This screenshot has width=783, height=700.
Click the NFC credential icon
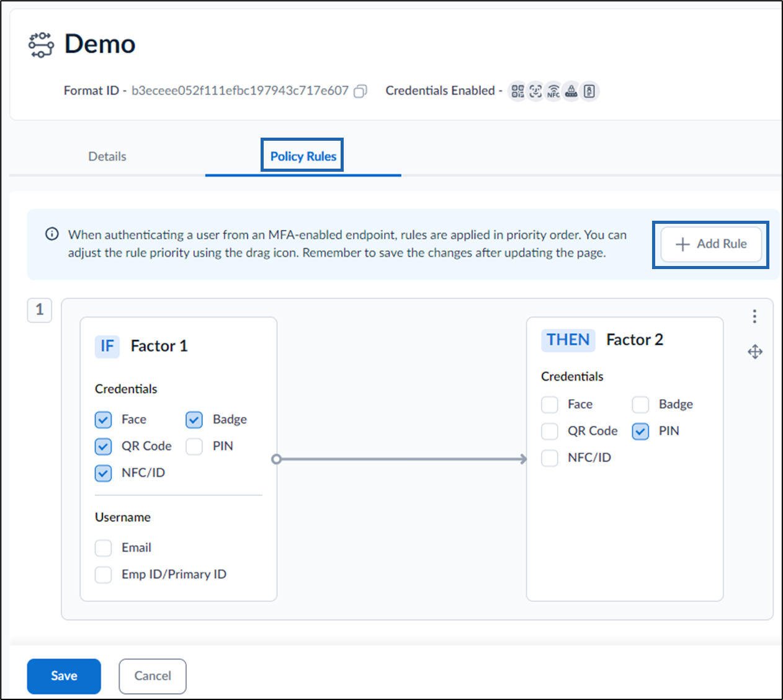tap(553, 91)
